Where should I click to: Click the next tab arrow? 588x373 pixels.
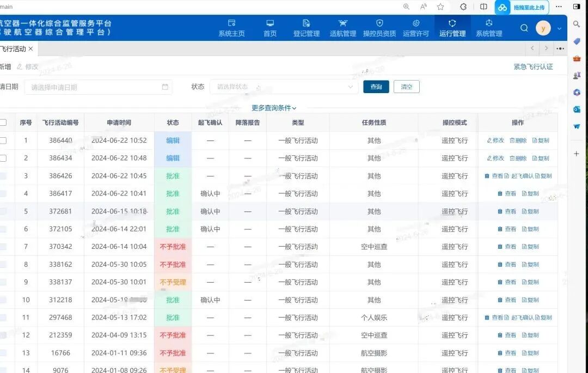[x=547, y=48]
